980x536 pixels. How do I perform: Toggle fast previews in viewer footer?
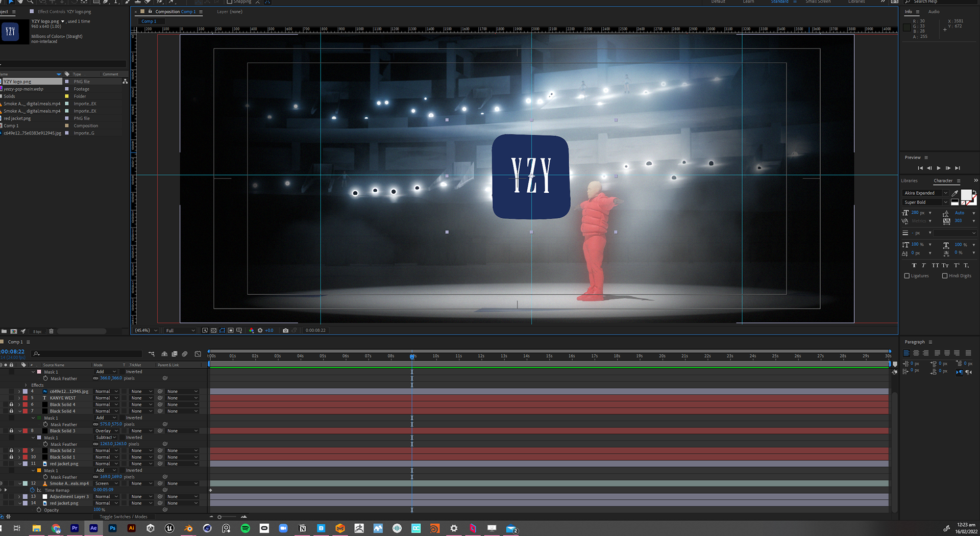point(205,330)
